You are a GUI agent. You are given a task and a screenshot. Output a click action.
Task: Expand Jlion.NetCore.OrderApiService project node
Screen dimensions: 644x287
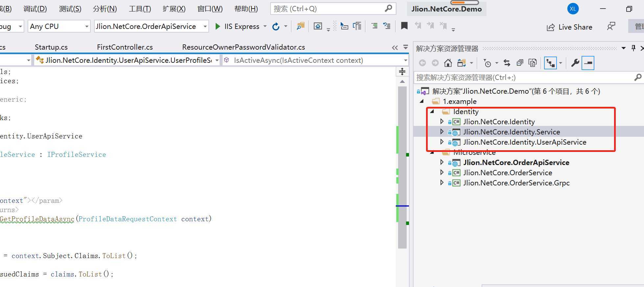pyautogui.click(x=442, y=162)
